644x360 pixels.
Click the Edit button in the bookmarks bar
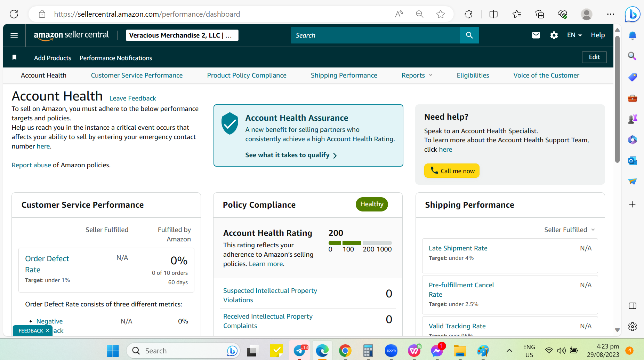point(594,57)
